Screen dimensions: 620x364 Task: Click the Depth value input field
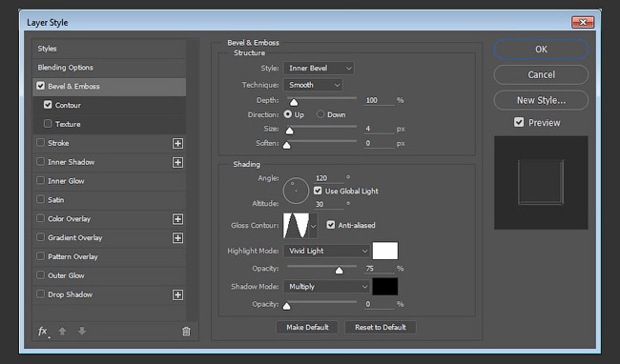pos(380,100)
